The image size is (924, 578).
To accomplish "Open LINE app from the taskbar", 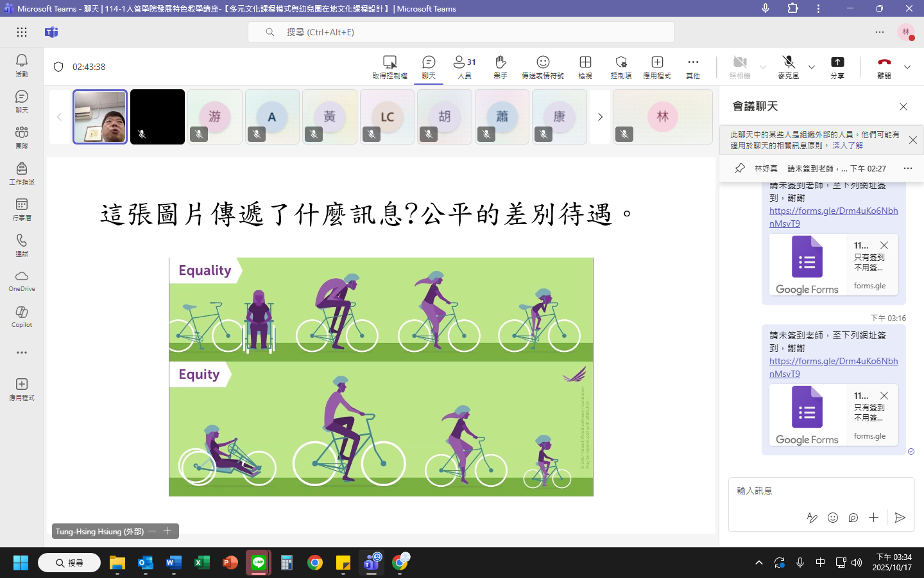I will (x=259, y=563).
